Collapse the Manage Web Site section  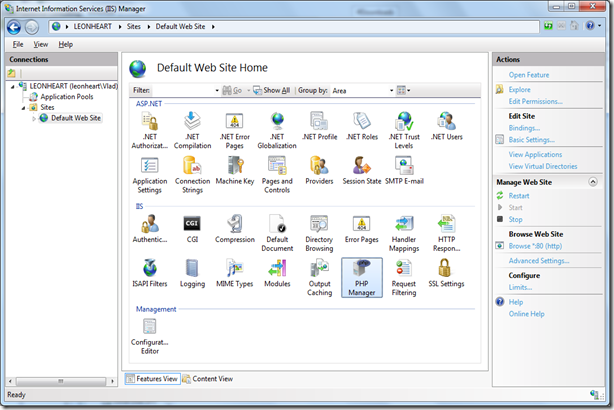[593, 182]
